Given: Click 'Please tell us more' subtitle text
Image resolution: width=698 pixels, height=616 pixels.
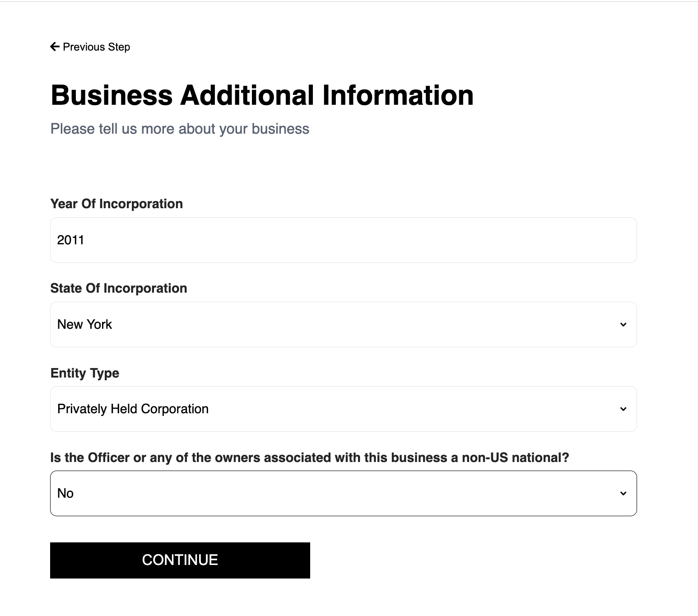Looking at the screenshot, I should (180, 129).
